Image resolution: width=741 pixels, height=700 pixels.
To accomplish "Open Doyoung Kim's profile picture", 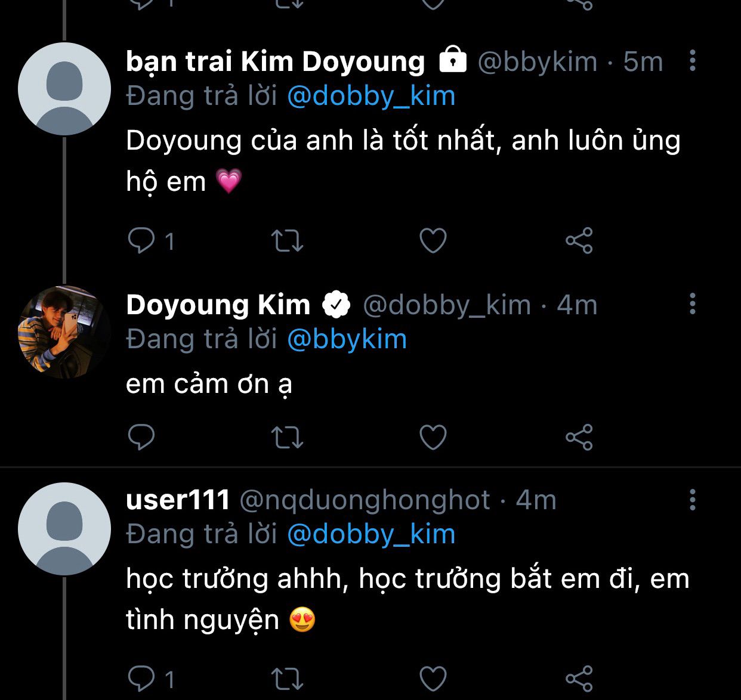I will tap(64, 332).
